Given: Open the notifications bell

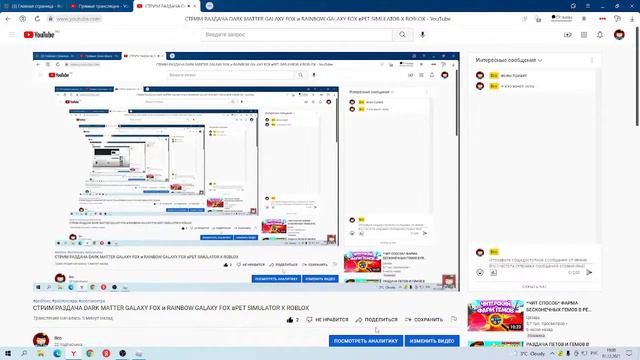Looking at the screenshot, I should (600, 35).
